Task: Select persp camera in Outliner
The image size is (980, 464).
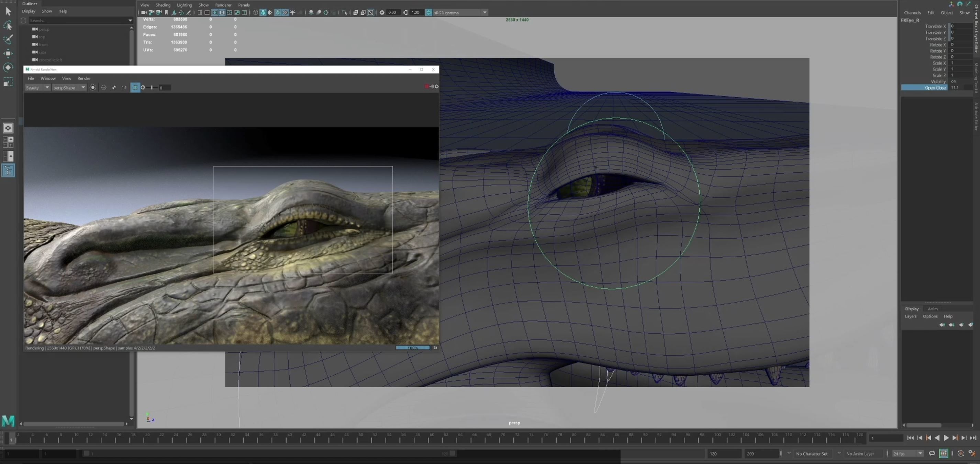Action: pos(44,29)
